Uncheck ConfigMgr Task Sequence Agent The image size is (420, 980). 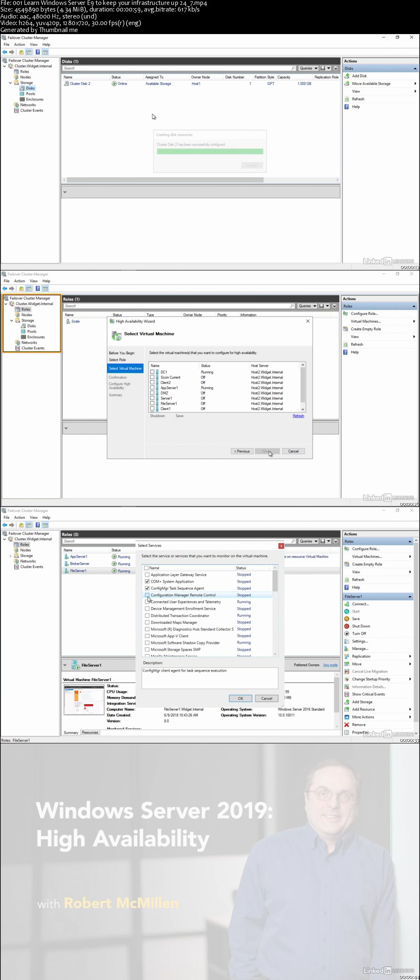click(147, 588)
